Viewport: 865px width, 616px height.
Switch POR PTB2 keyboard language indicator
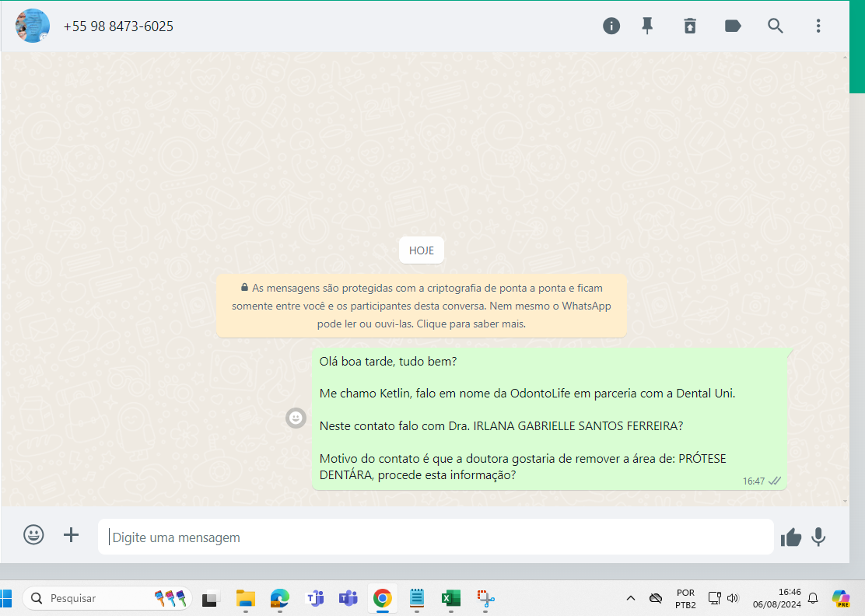[x=686, y=598]
